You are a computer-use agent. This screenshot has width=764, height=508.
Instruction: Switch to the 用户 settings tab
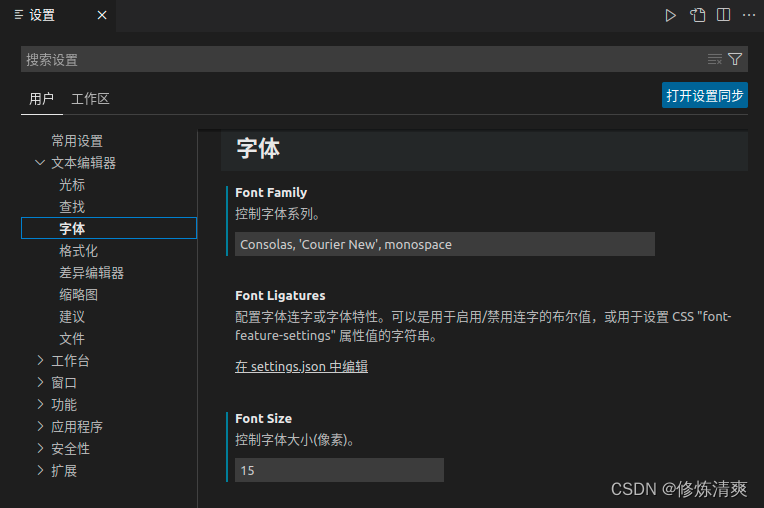(x=41, y=99)
